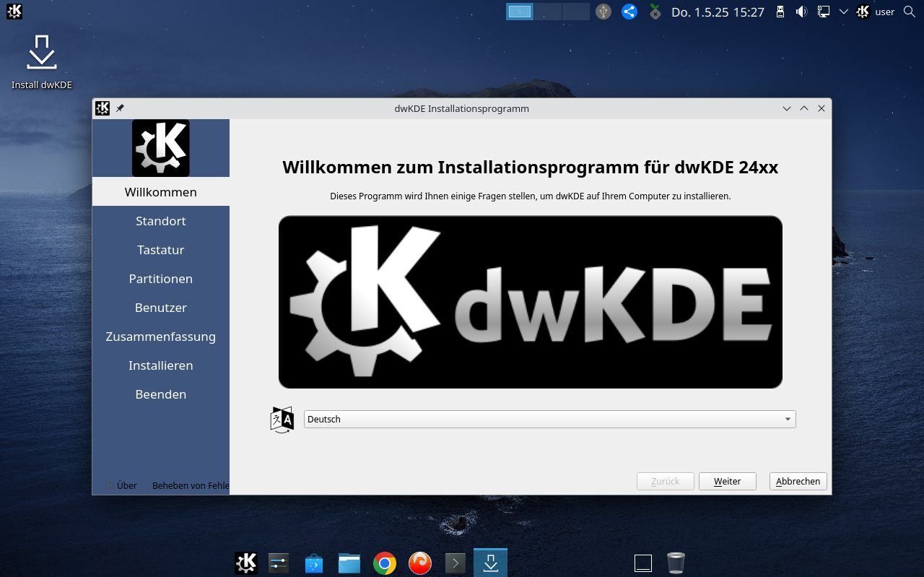The height and width of the screenshot is (577, 924).
Task: Click the Über button in sidebar footer
Action: 121,485
